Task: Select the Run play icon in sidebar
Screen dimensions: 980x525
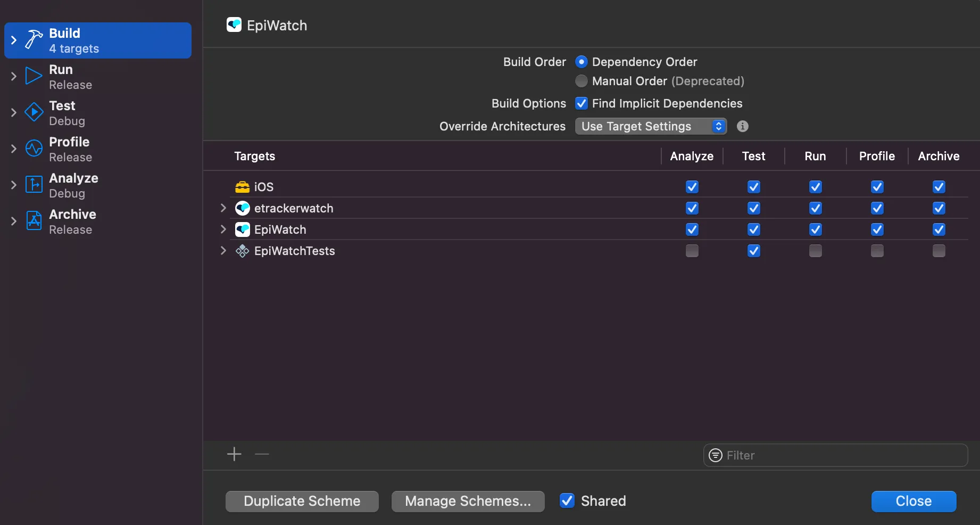Action: click(x=33, y=76)
